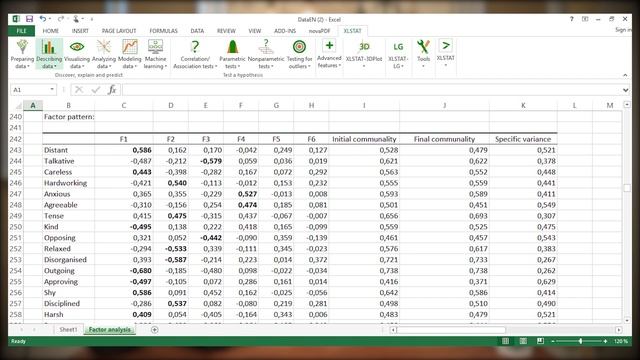Open the novaPDF ribbon tab
Image resolution: width=640 pixels, height=360 pixels.
(319, 31)
